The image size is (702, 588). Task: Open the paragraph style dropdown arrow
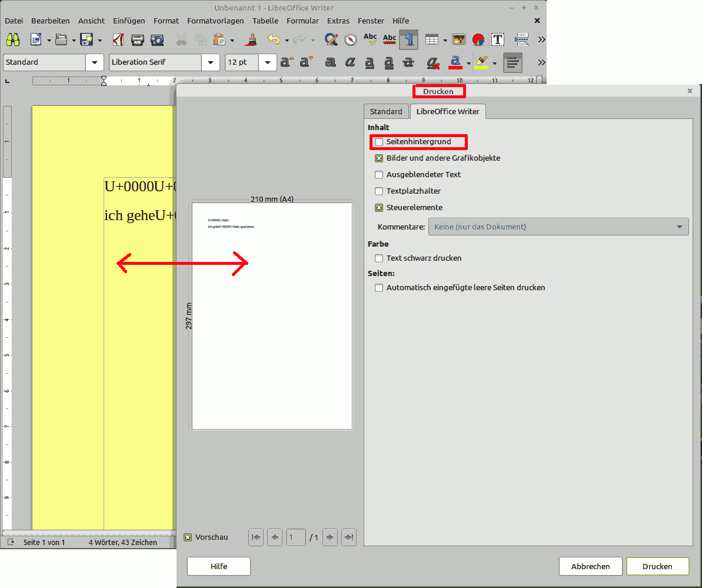[95, 62]
